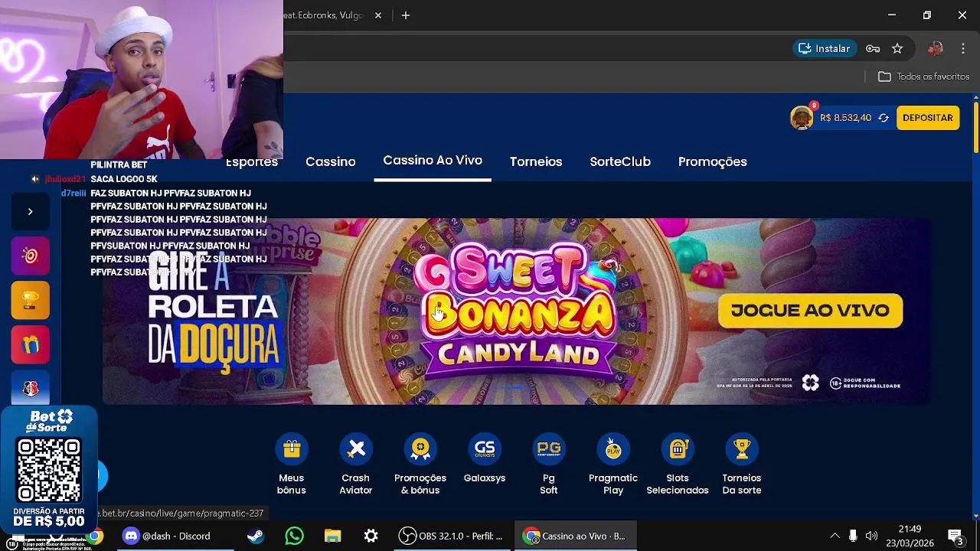Click the orange trophy icon in sidebar
Screen dimensions: 980x551
31,300
